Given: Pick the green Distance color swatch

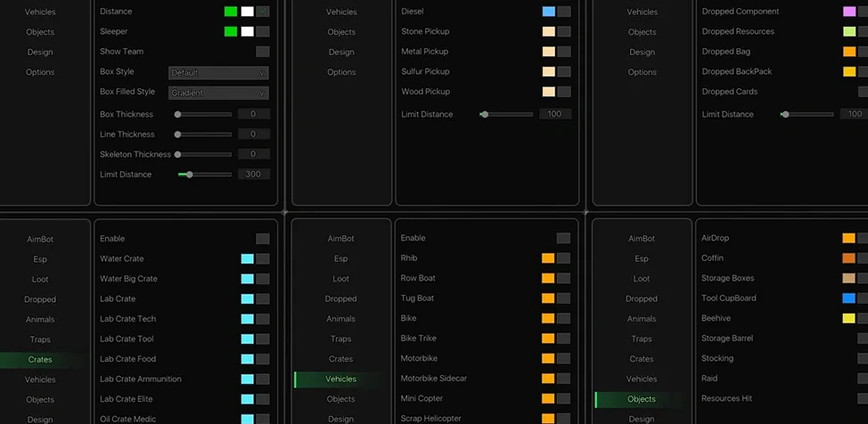Looking at the screenshot, I should [231, 11].
